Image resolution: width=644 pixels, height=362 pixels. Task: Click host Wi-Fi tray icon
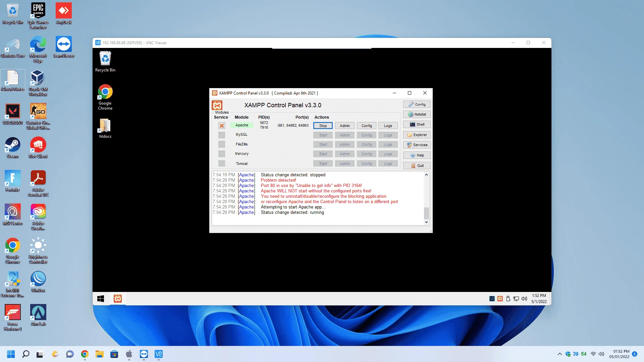(x=593, y=354)
